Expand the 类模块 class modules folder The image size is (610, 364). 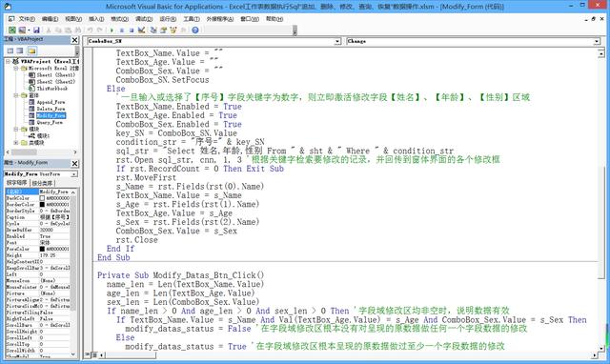point(16,143)
